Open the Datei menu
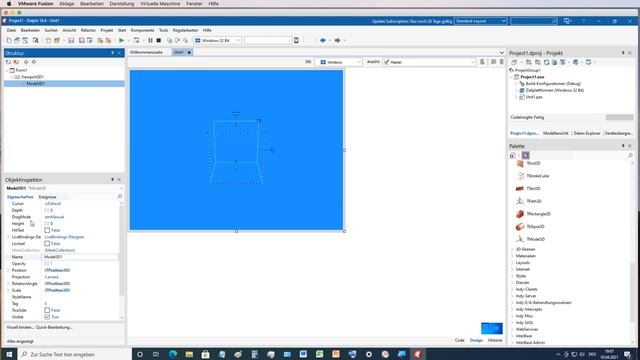The image size is (640, 360). pos(11,30)
